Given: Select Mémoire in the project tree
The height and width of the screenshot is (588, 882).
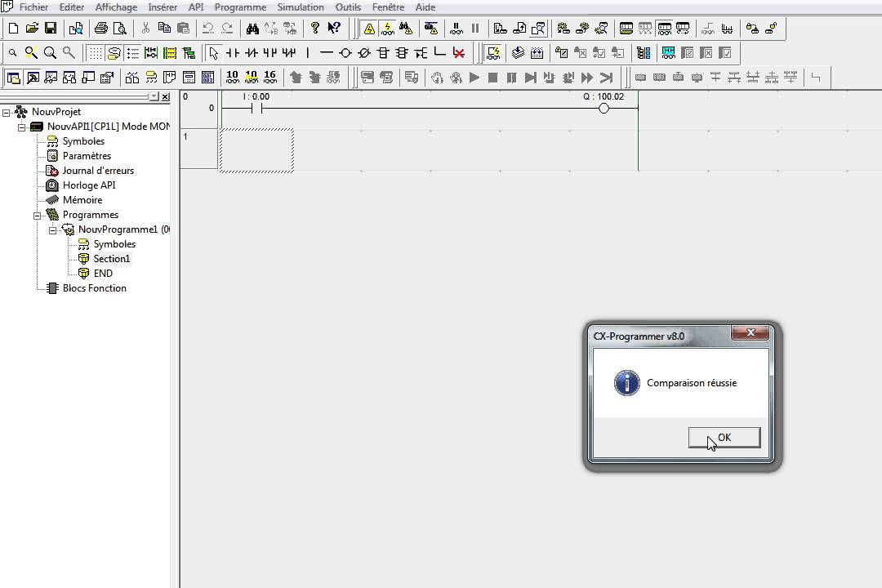Looking at the screenshot, I should pyautogui.click(x=82, y=200).
